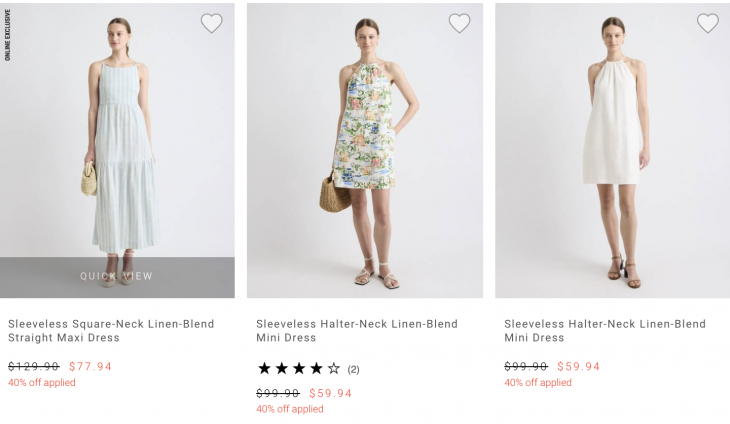Image resolution: width=730 pixels, height=424 pixels.
Task: Open Sleeveless Square-Neck Linen-Blend Straight Maxi Dress link
Action: click(x=111, y=330)
